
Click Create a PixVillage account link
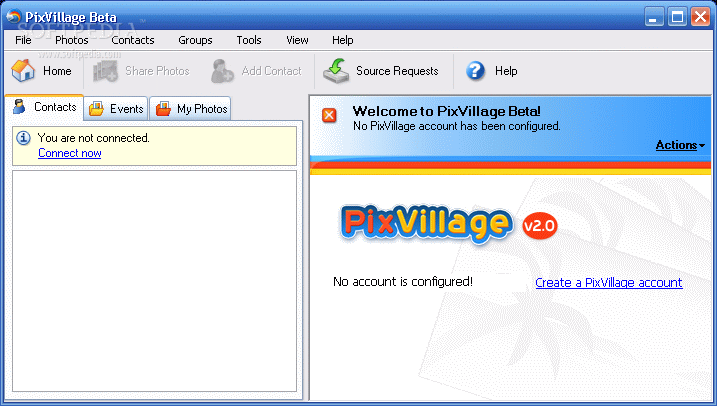pos(609,283)
